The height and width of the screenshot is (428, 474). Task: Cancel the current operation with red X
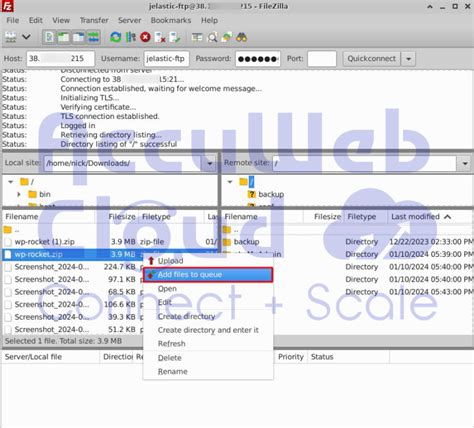(145, 37)
